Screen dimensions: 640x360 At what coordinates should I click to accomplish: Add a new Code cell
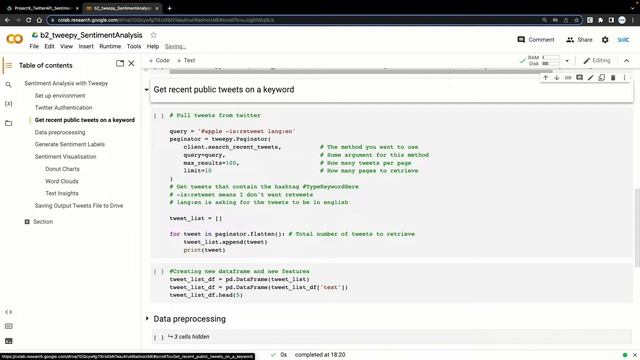(x=159, y=60)
